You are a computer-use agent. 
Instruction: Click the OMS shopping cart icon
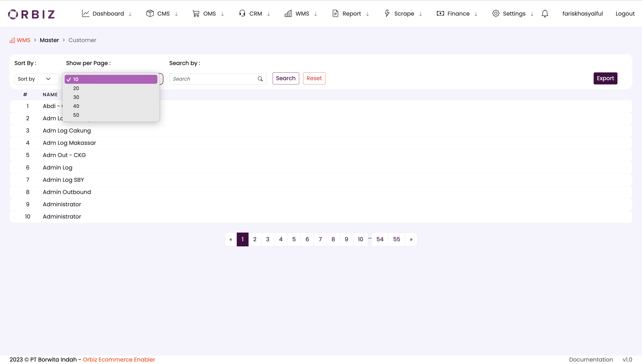coord(196,14)
